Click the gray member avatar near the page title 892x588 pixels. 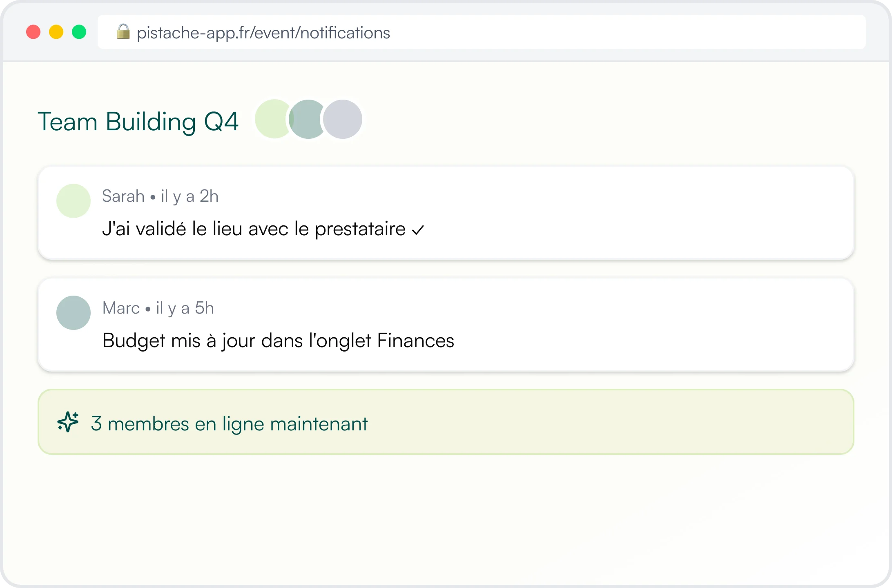tap(342, 119)
